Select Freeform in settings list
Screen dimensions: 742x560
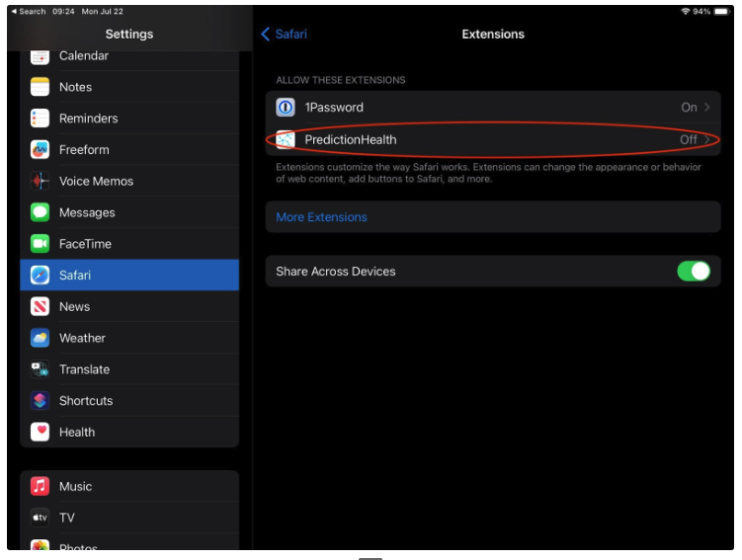[129, 150]
